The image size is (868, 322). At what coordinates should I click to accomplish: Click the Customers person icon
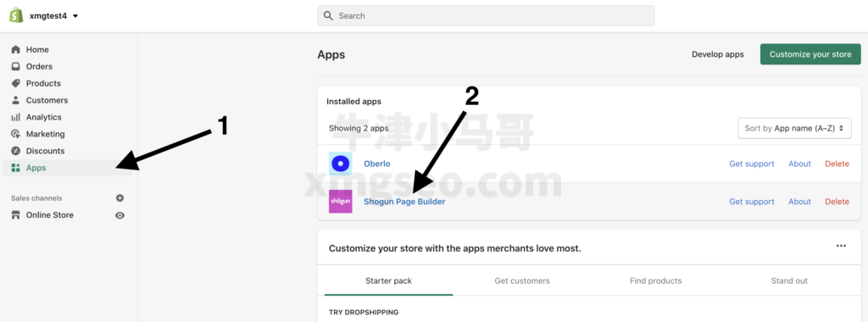tap(16, 100)
